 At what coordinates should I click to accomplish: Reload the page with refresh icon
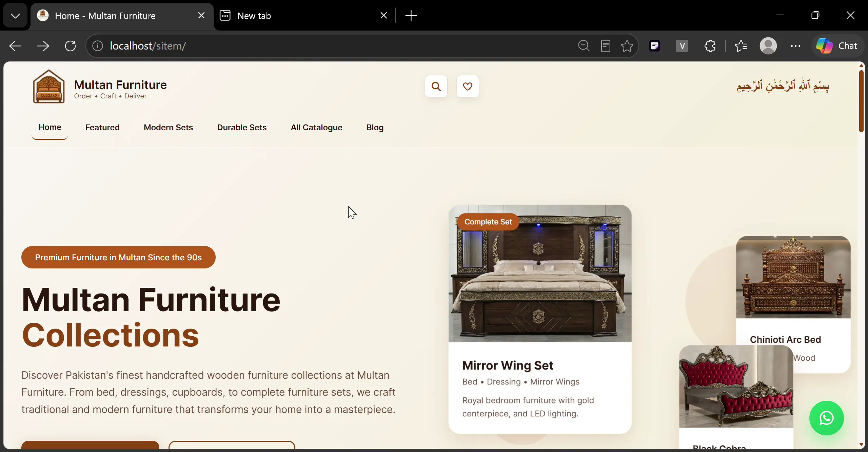[x=71, y=46]
